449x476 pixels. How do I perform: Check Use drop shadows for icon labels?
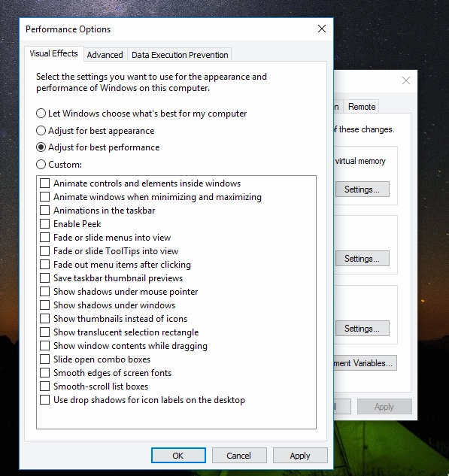point(45,400)
